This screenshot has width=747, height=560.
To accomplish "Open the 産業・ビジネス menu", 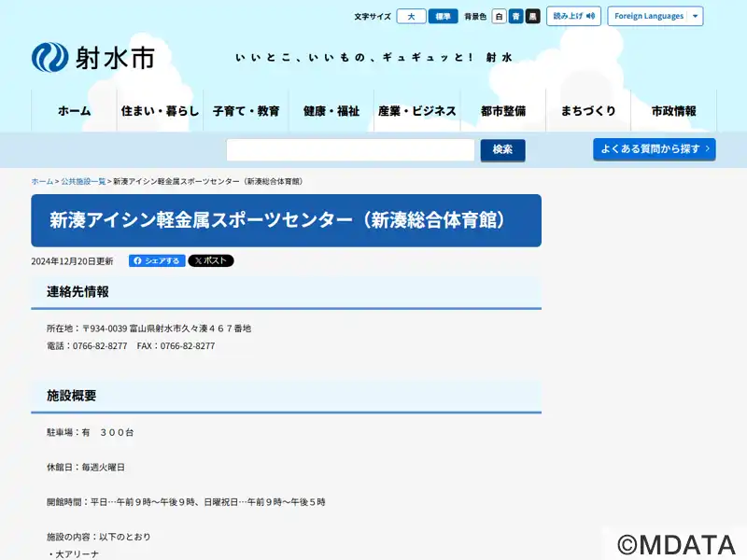I will [x=416, y=110].
